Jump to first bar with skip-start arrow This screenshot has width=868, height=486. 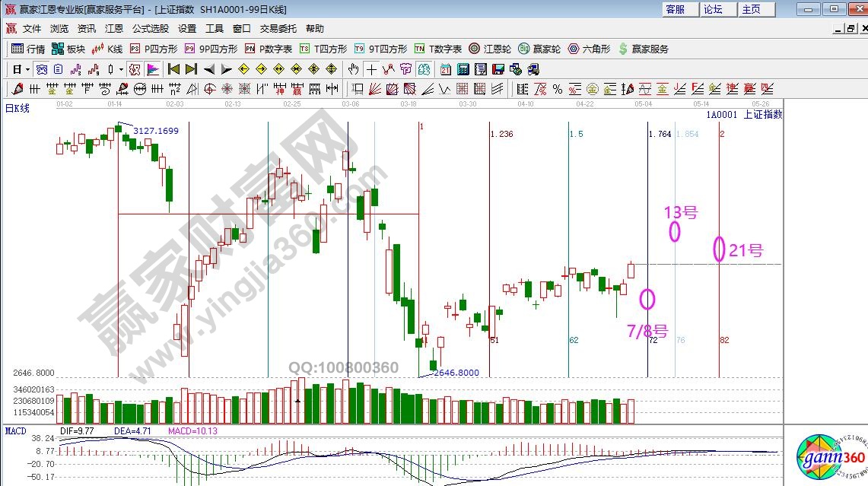(173, 69)
